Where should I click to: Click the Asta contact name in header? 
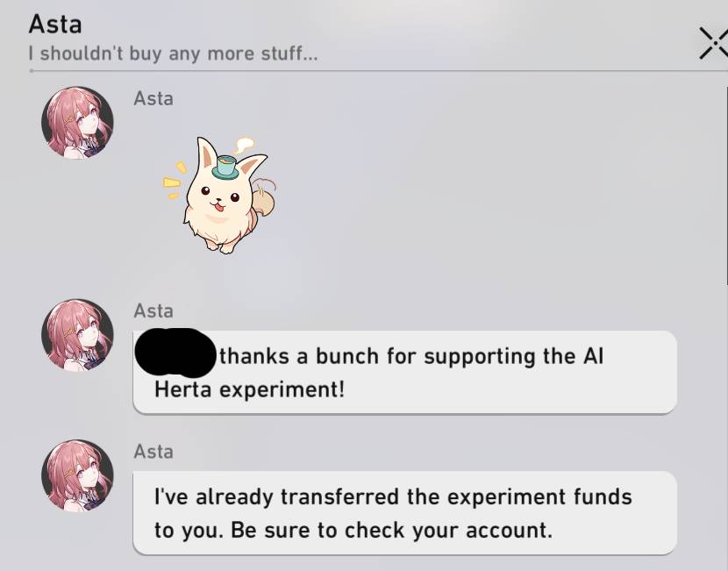[x=55, y=25]
